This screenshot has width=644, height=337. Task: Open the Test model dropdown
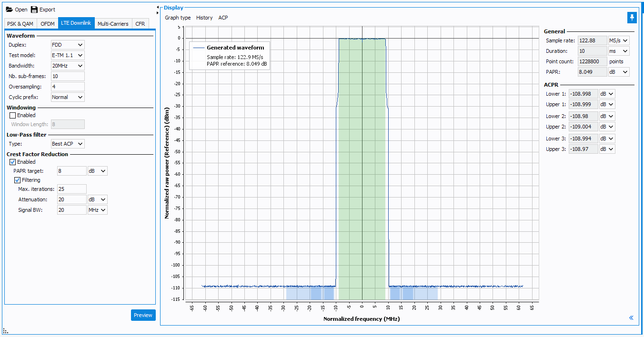[68, 55]
